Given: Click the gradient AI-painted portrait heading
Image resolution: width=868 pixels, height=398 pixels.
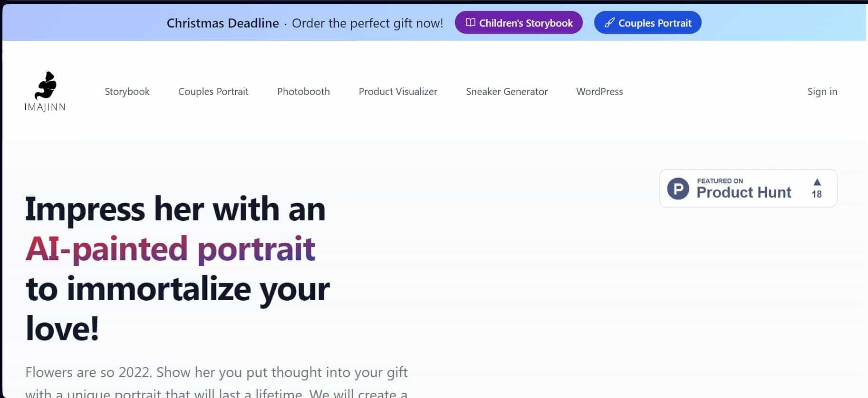Looking at the screenshot, I should pyautogui.click(x=170, y=248).
